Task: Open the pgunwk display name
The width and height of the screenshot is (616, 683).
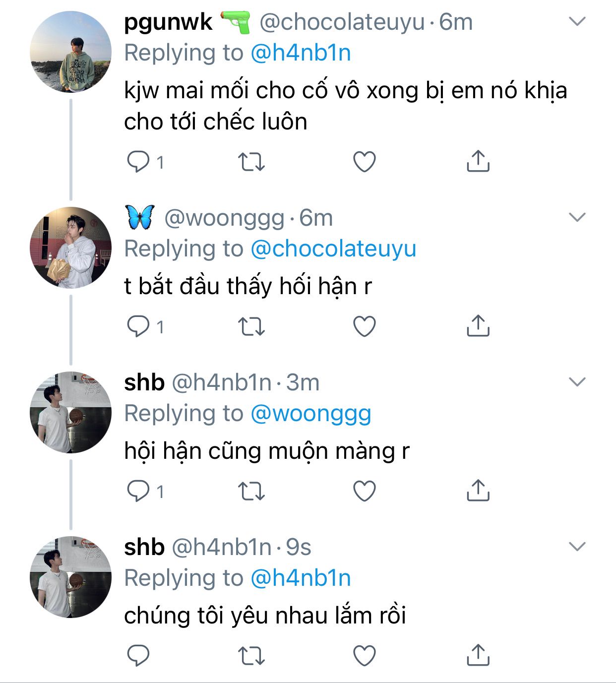Action: tap(168, 22)
